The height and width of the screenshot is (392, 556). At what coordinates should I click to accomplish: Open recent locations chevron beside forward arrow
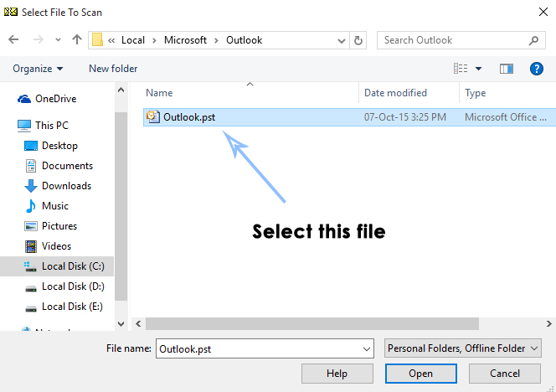click(x=58, y=40)
